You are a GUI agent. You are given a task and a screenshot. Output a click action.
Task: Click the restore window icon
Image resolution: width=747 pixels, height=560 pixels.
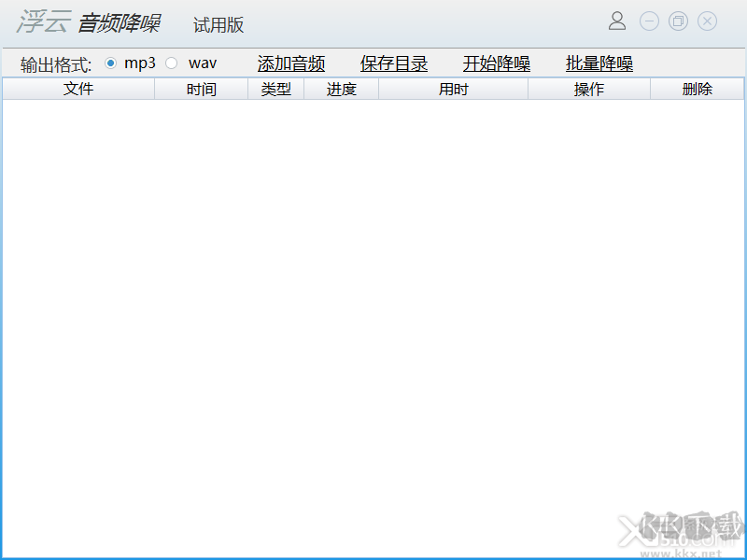677,21
